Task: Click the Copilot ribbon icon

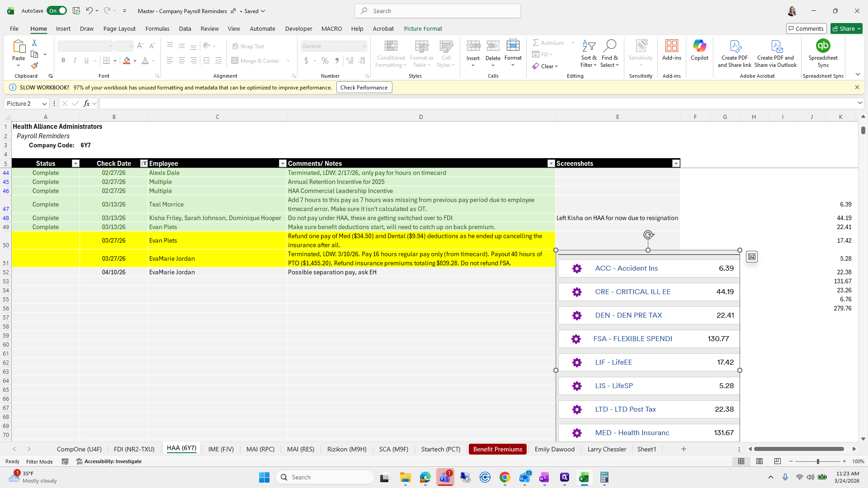Action: (x=699, y=46)
